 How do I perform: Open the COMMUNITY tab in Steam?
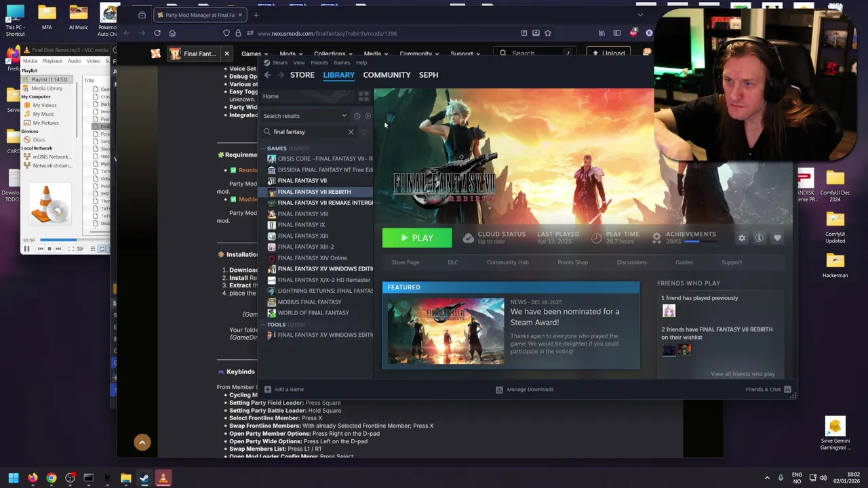[x=387, y=75]
